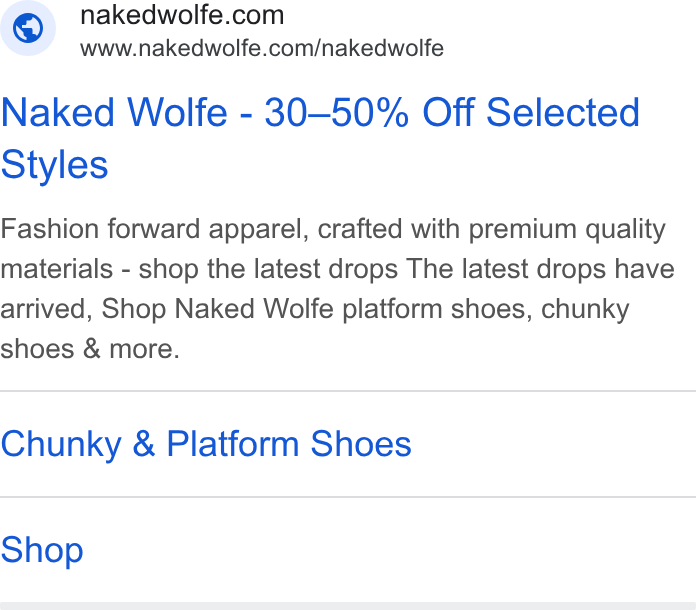This screenshot has height=610, width=696.
Task: Click the word Styles in the headline
Action: [x=54, y=165]
